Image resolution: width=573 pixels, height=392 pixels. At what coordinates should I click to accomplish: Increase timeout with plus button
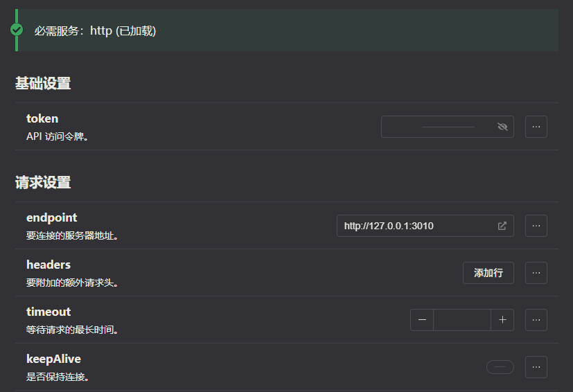click(502, 320)
